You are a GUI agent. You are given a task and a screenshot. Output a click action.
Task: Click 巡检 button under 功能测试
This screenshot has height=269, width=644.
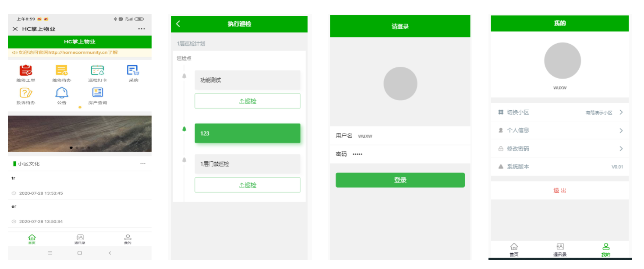(248, 101)
